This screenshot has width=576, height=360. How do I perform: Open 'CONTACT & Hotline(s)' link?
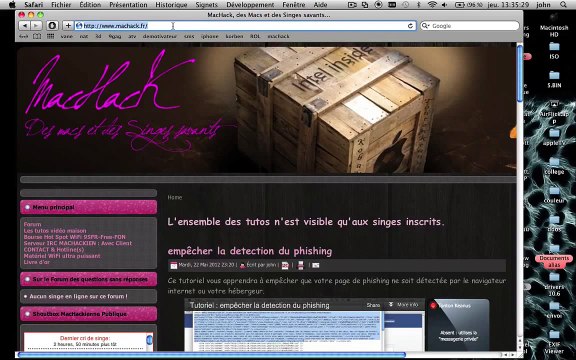[54, 249]
